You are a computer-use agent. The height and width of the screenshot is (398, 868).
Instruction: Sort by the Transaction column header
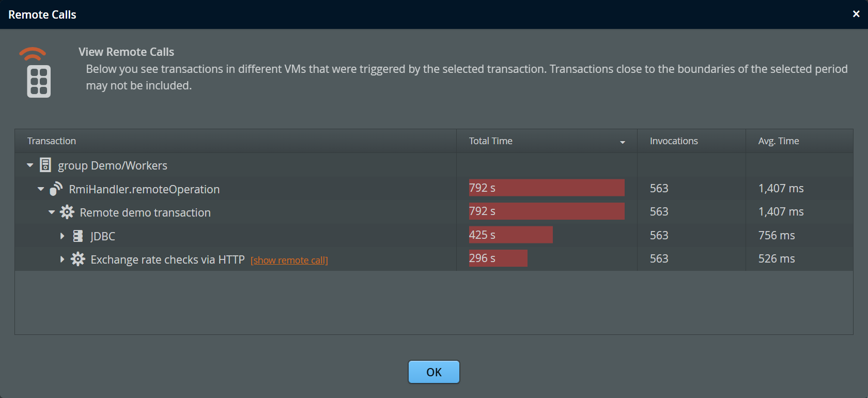click(52, 141)
